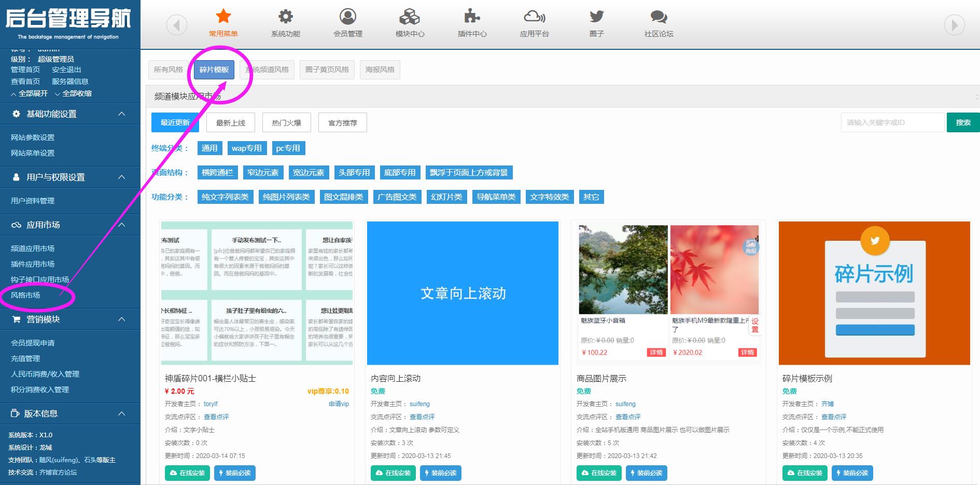Open 插件中心 puzzle icon
The width and height of the screenshot is (980, 485).
pos(472,17)
